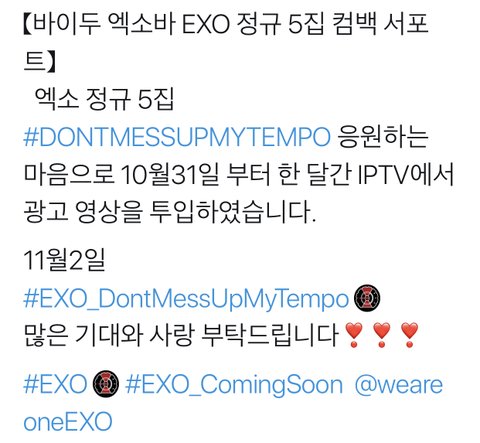Viewport: 480px width, 443px height.
Task: Click the EXO emblem emoji after #EXO_DontMessUpMyTempo
Action: click(x=367, y=298)
